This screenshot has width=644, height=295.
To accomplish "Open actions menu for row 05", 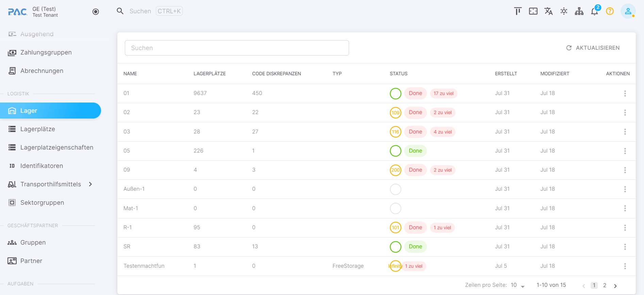I will click(x=625, y=151).
